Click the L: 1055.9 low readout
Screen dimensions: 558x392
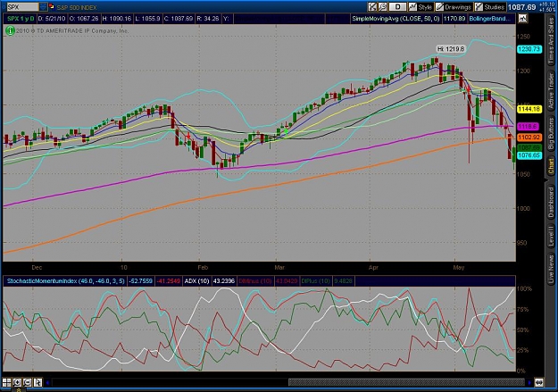coord(147,19)
